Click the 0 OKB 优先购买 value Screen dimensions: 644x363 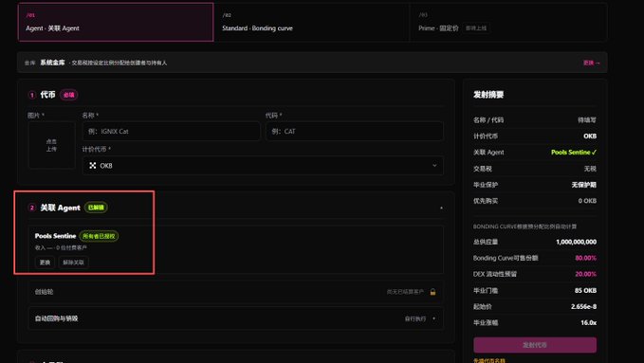pos(587,201)
